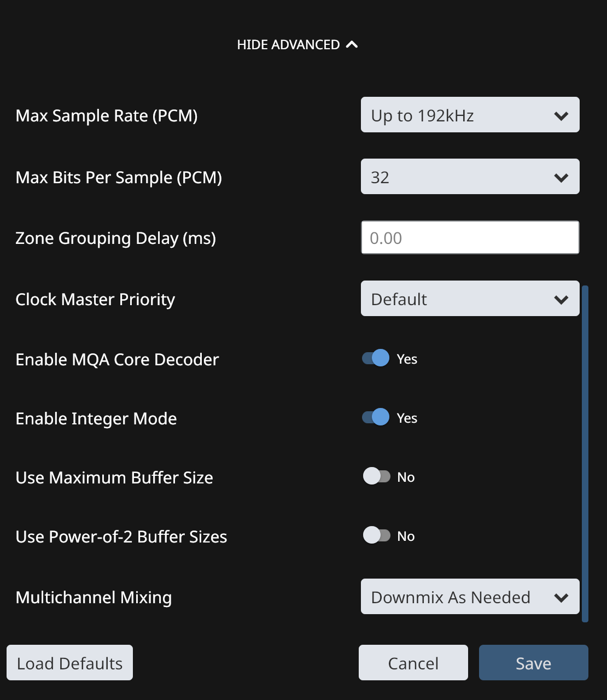The image size is (607, 700).
Task: Click the chevron icon beside the "32" value
Action: [560, 177]
